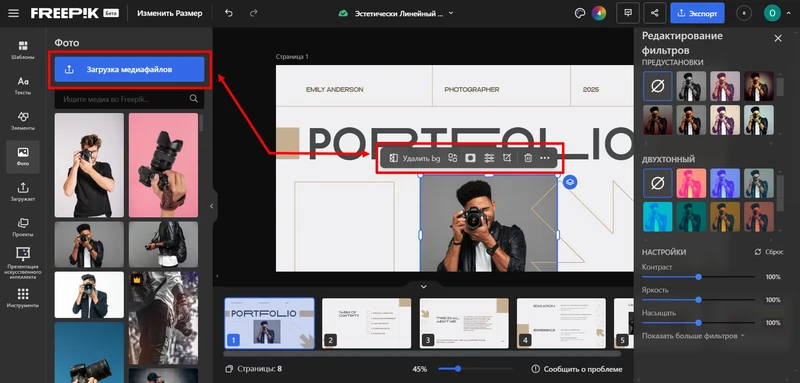Select the Фото sidebar tab
The height and width of the screenshot is (383, 800).
[22, 157]
